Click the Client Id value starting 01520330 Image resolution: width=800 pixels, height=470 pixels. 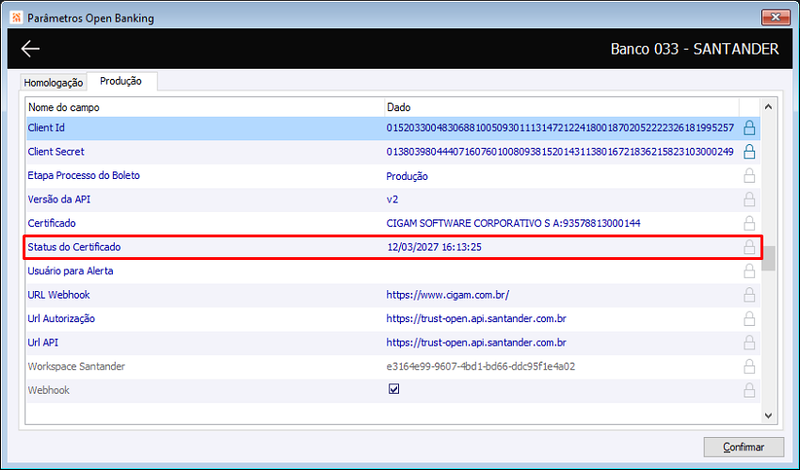[560, 128]
